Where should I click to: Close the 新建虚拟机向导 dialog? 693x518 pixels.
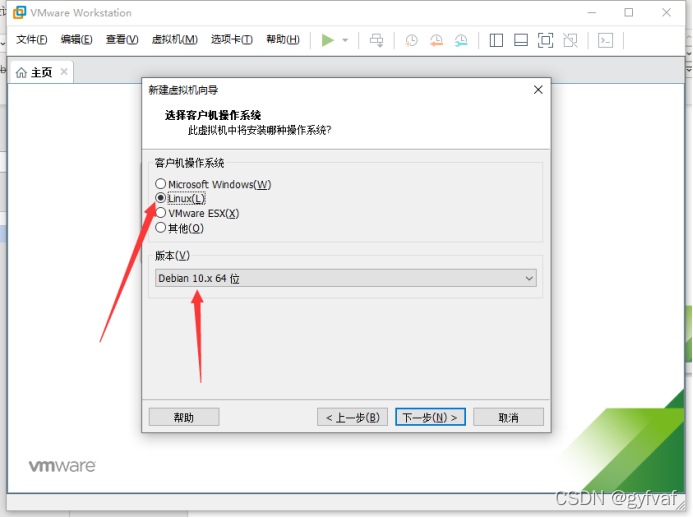tap(538, 90)
